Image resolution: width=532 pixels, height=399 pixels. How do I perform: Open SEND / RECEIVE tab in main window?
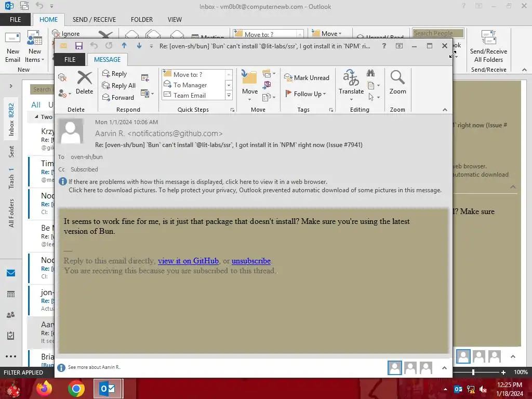coord(95,20)
